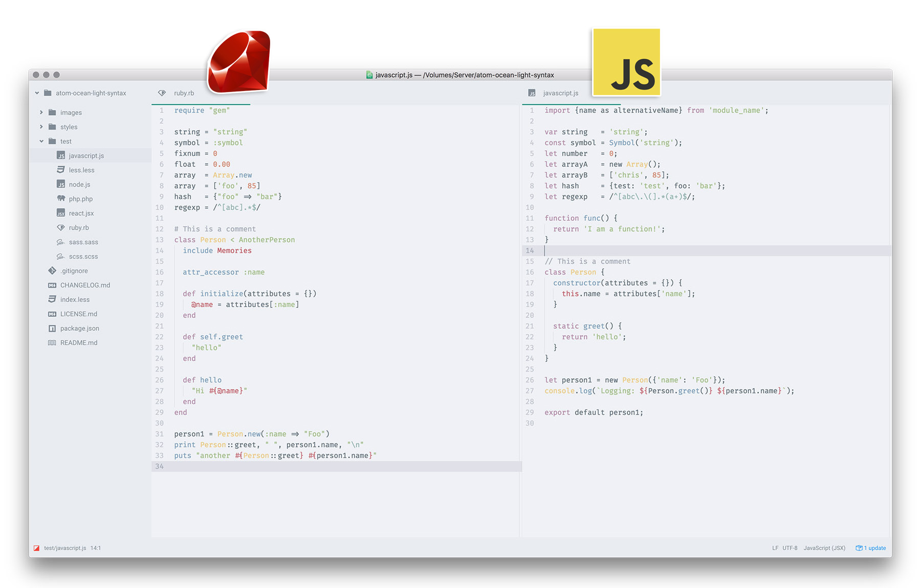The height and width of the screenshot is (588, 921).
Task: Click the 14:1 cursor position indicator
Action: coord(96,548)
